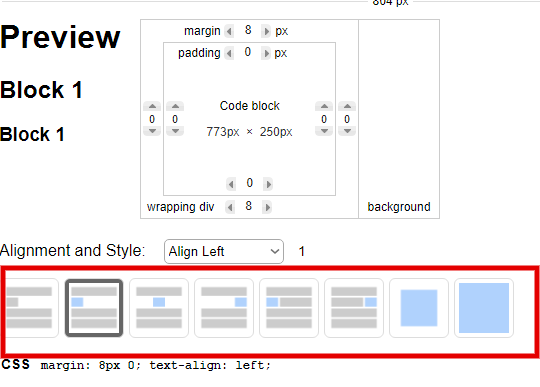Increase wrapping div bottom margin with right arrow
The height and width of the screenshot is (387, 540).
(x=267, y=207)
